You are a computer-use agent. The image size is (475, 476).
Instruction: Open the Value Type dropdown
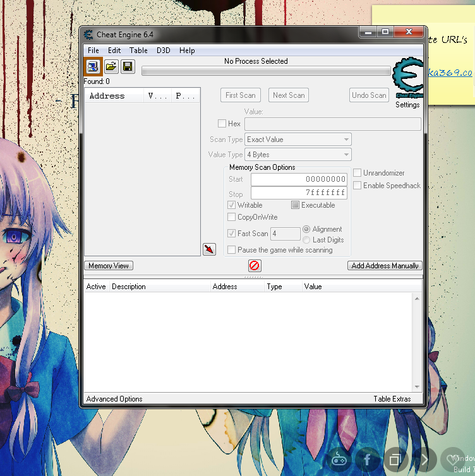point(298,155)
